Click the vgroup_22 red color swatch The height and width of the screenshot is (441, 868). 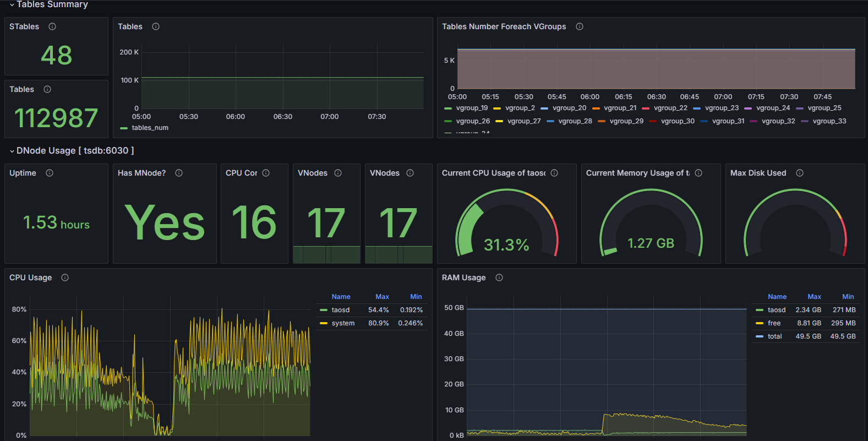point(646,108)
